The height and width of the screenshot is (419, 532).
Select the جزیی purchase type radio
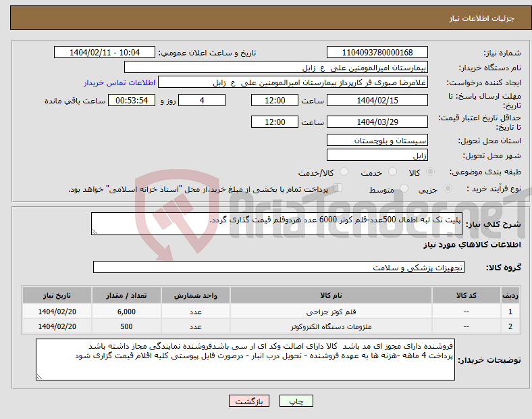click(448, 189)
